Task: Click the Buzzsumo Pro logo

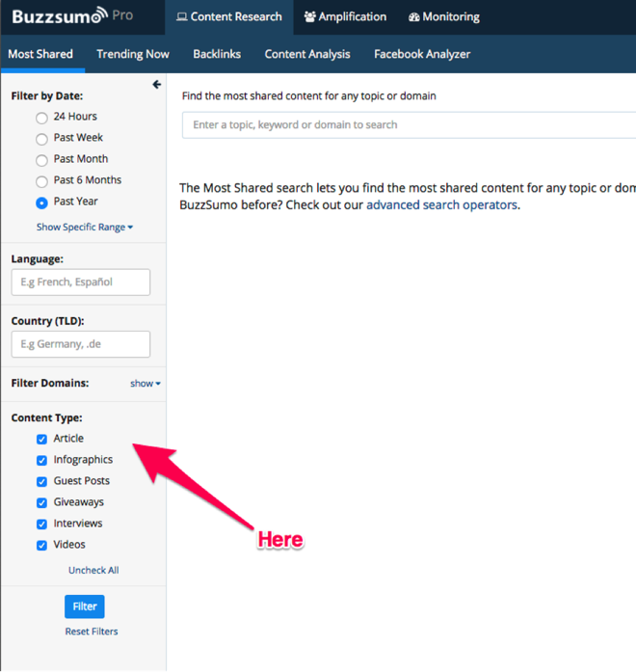Action: pos(72,16)
